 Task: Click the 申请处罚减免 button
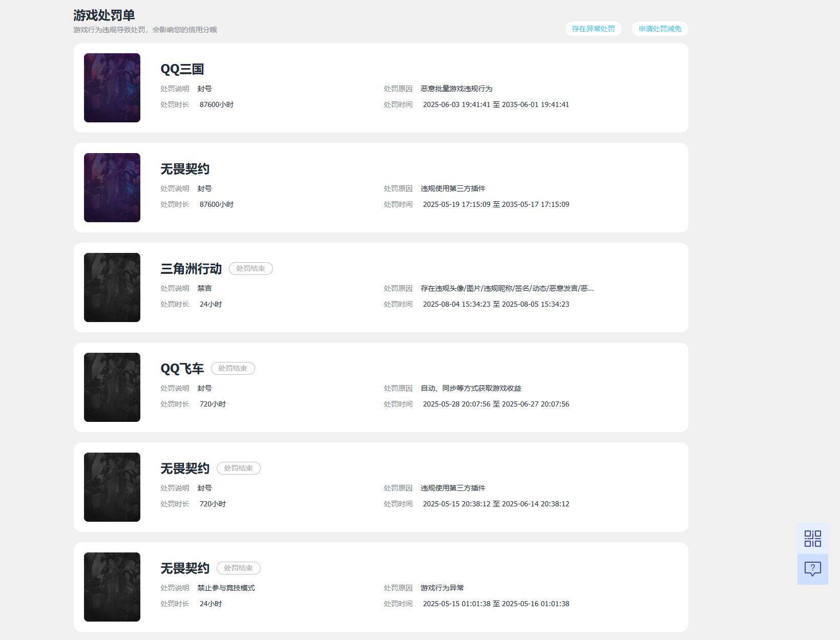click(660, 29)
